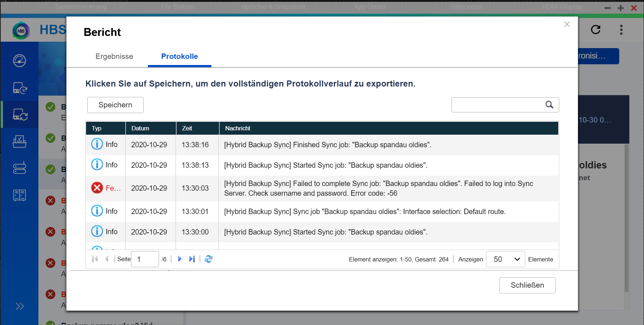Go to the previous log page
This screenshot has width=644, height=325.
click(107, 259)
